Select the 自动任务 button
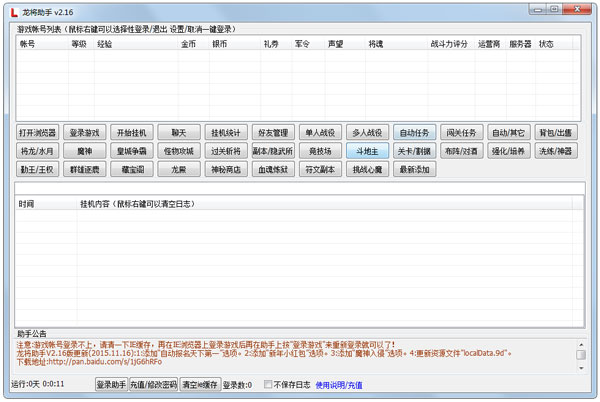Viewport: 600px width, 402px height. click(x=414, y=132)
